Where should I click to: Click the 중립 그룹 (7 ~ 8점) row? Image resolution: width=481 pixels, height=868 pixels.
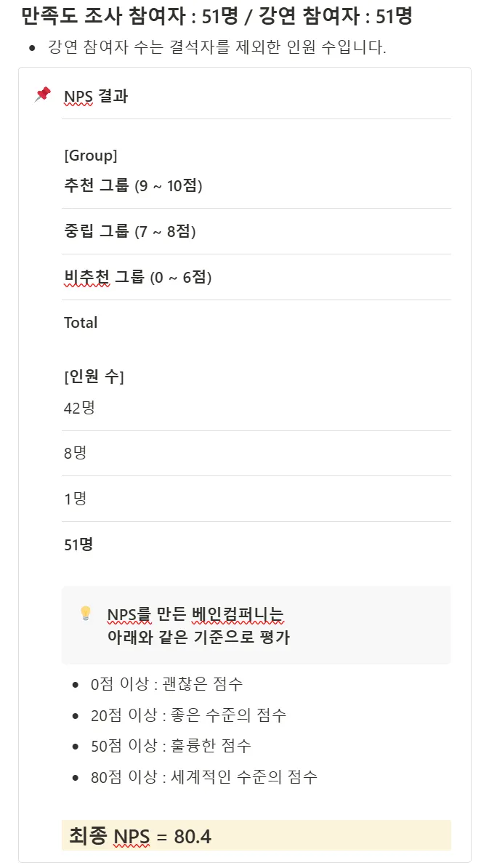130,232
